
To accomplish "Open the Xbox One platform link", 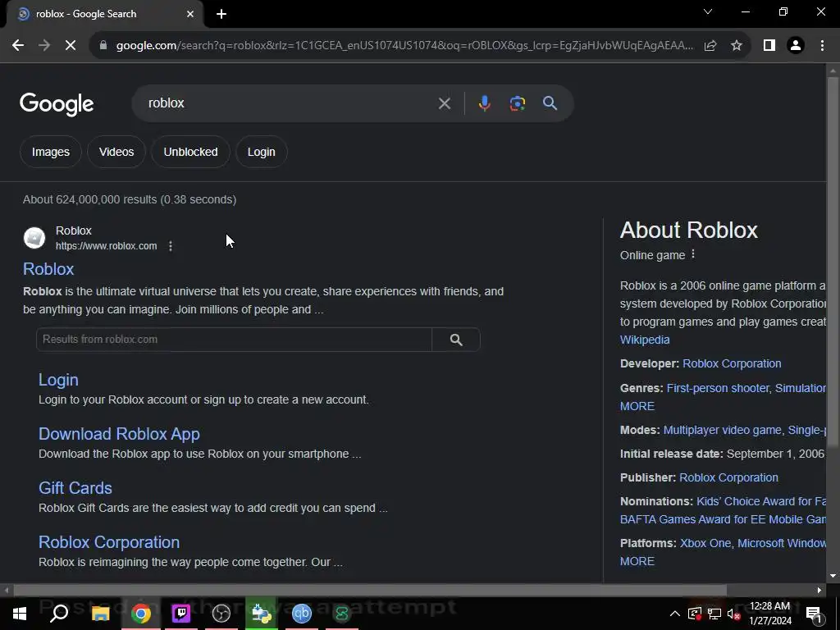I will pyautogui.click(x=705, y=543).
